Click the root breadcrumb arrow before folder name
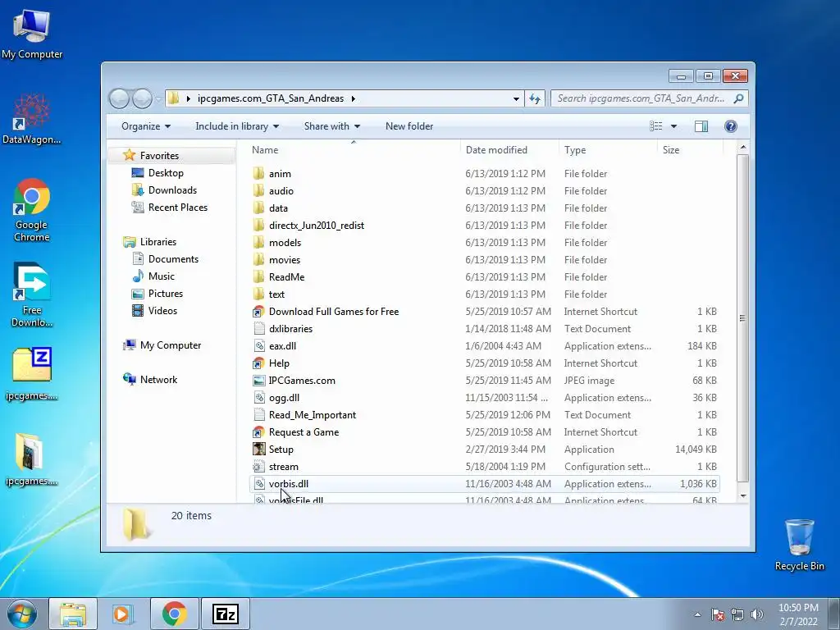 pyautogui.click(x=188, y=98)
